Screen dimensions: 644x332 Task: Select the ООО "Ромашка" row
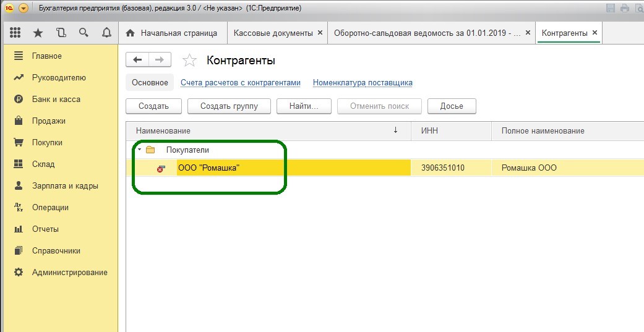[385, 168]
